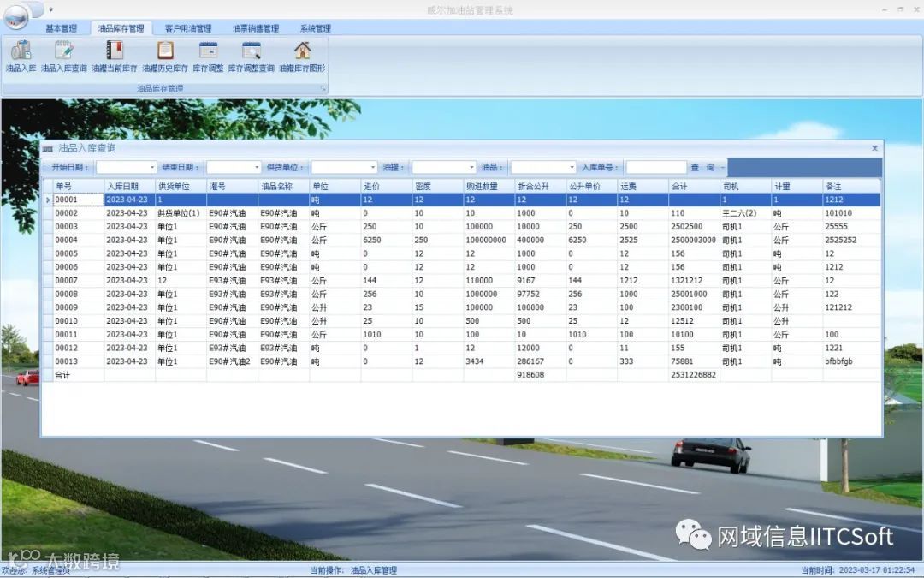Click the ribbon group dialog launcher corner

point(323,88)
